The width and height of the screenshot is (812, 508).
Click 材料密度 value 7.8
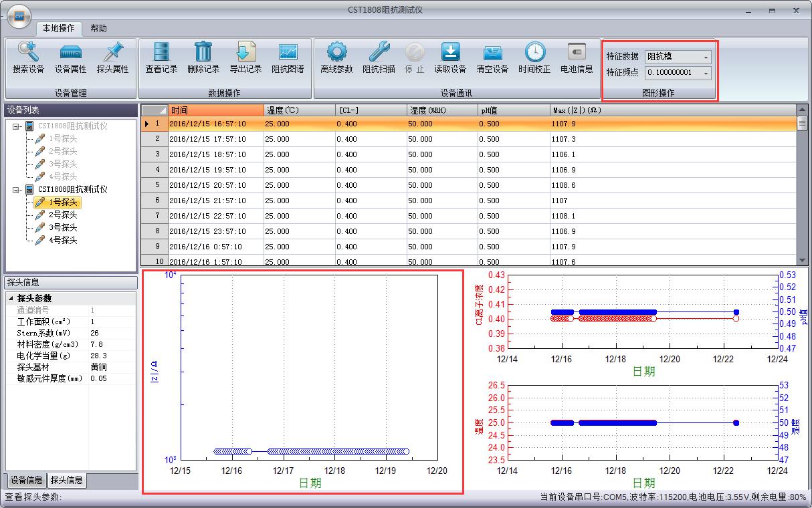coord(112,344)
